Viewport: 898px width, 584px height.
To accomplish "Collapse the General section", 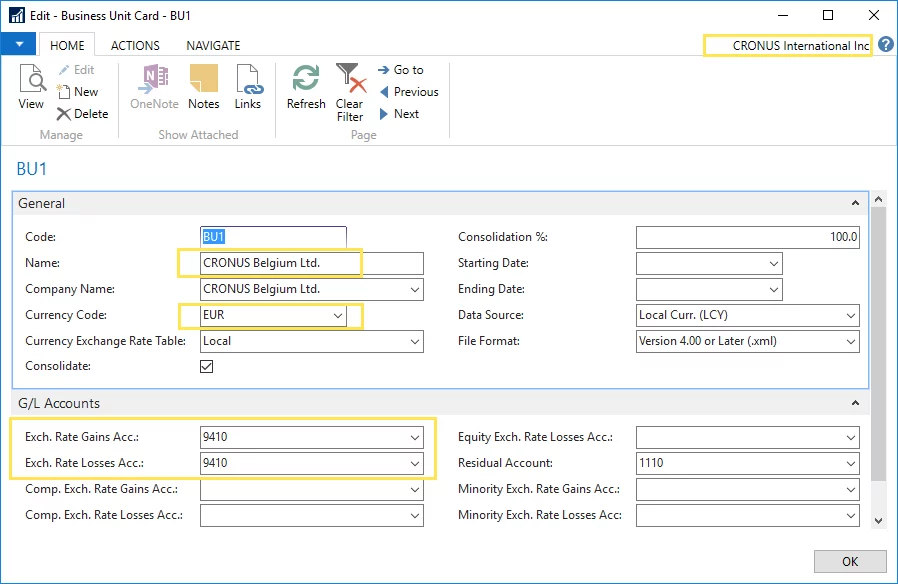I will [x=855, y=203].
